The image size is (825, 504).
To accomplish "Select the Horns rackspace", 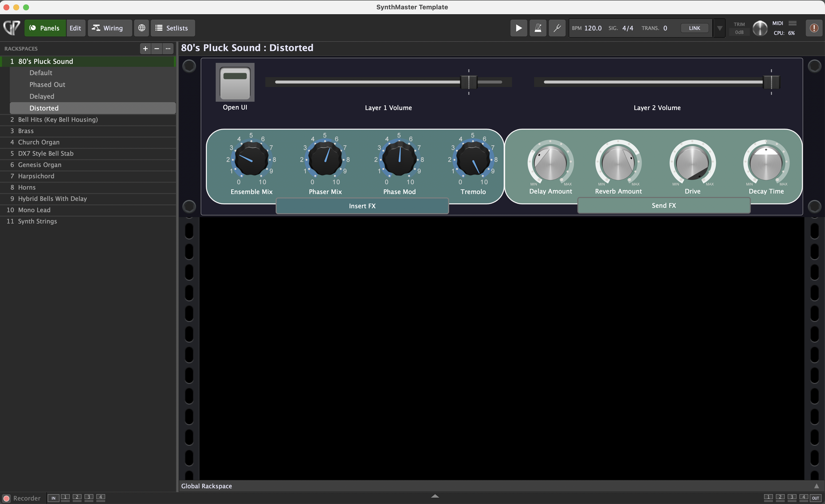I will click(x=88, y=187).
